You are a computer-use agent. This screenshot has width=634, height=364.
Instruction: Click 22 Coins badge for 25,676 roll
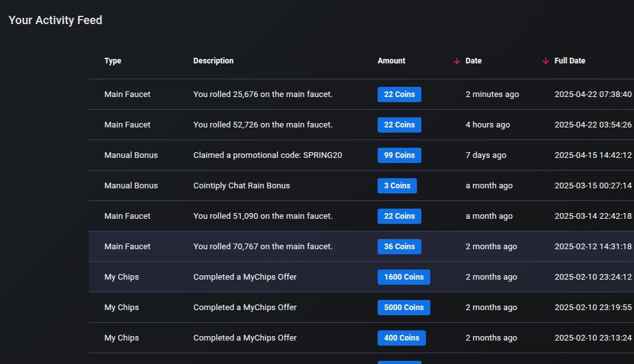pos(399,94)
